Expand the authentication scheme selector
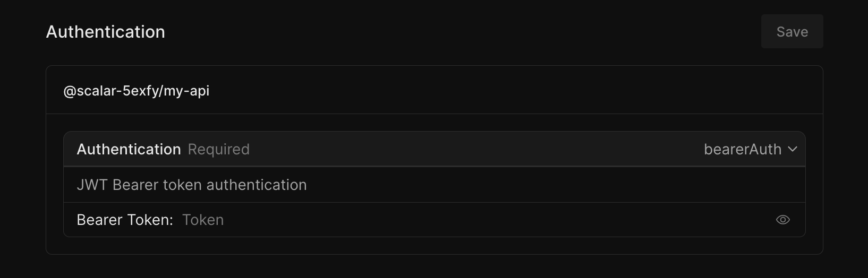868x278 pixels. (x=750, y=150)
